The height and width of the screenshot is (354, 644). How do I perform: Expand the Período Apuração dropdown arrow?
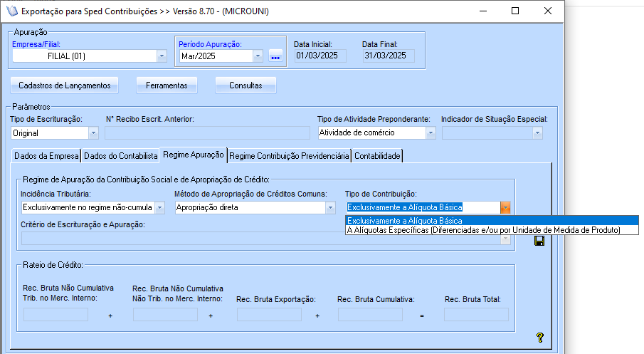258,56
